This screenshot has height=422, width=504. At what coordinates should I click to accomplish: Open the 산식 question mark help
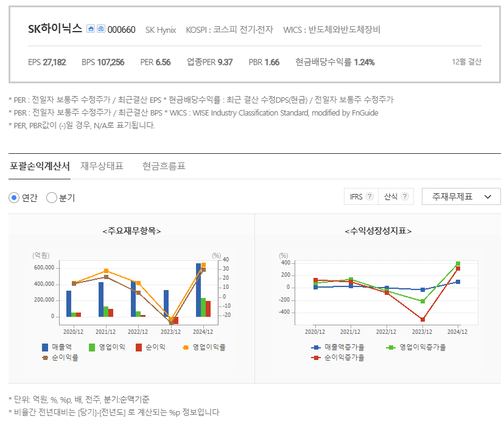pos(405,196)
